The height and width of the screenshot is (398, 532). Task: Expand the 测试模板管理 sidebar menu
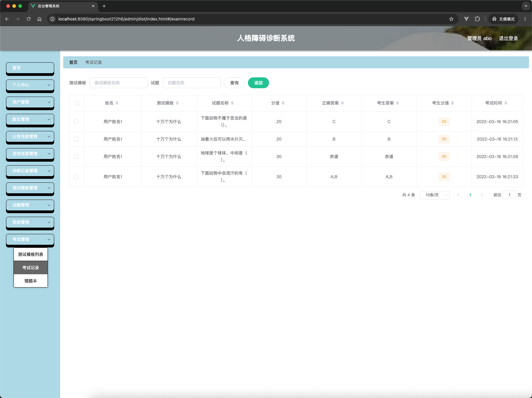30,188
